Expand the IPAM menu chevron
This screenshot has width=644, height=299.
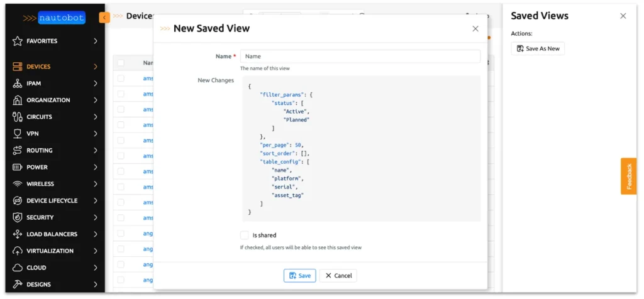pos(96,84)
